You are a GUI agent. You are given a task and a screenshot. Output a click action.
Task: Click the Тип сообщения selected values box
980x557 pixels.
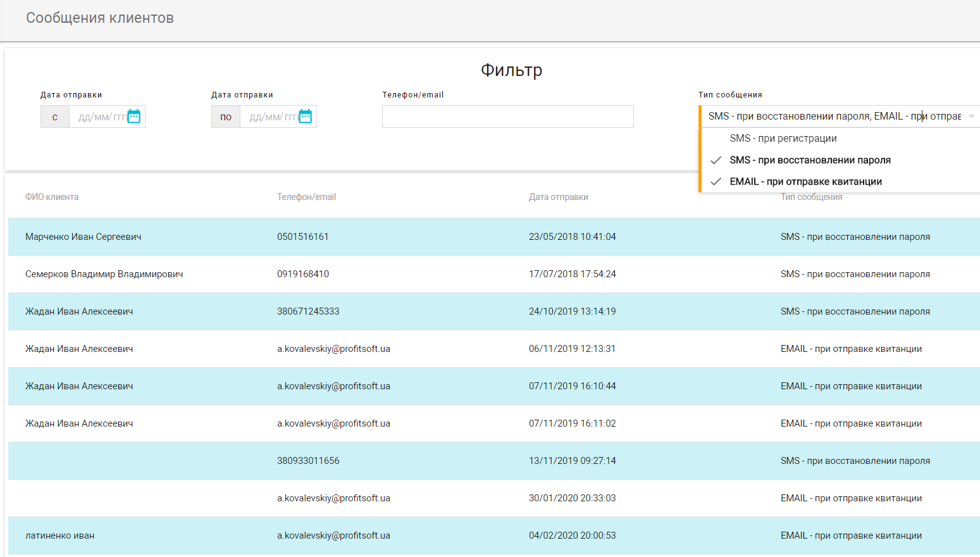click(x=834, y=116)
